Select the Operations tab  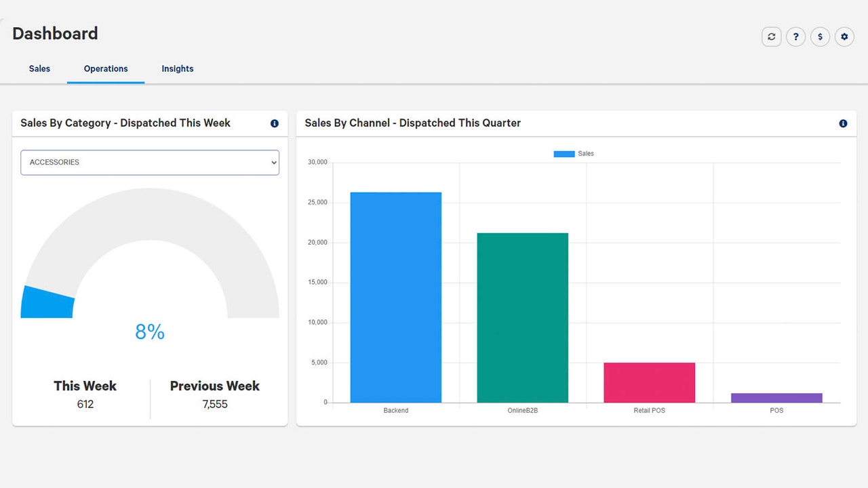[x=105, y=68]
